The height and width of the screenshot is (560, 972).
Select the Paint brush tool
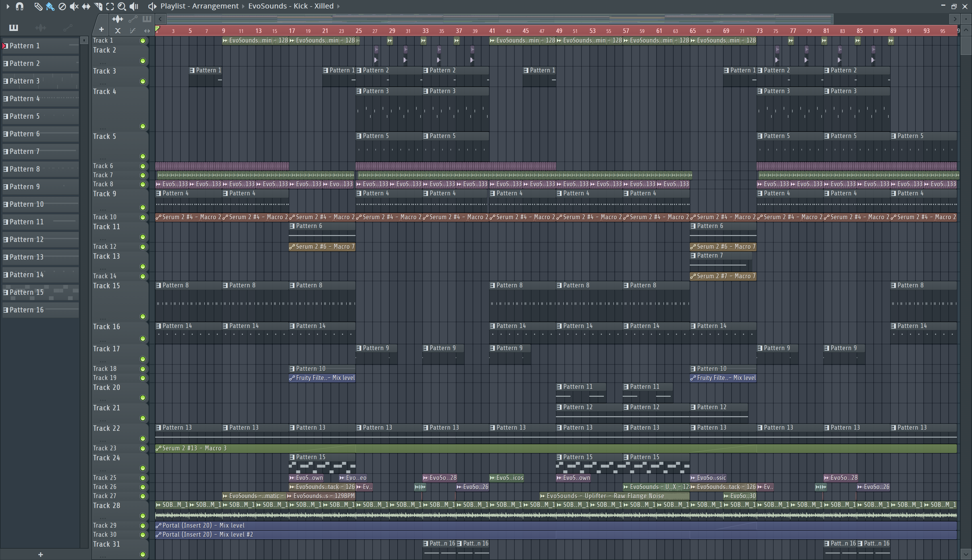(50, 6)
